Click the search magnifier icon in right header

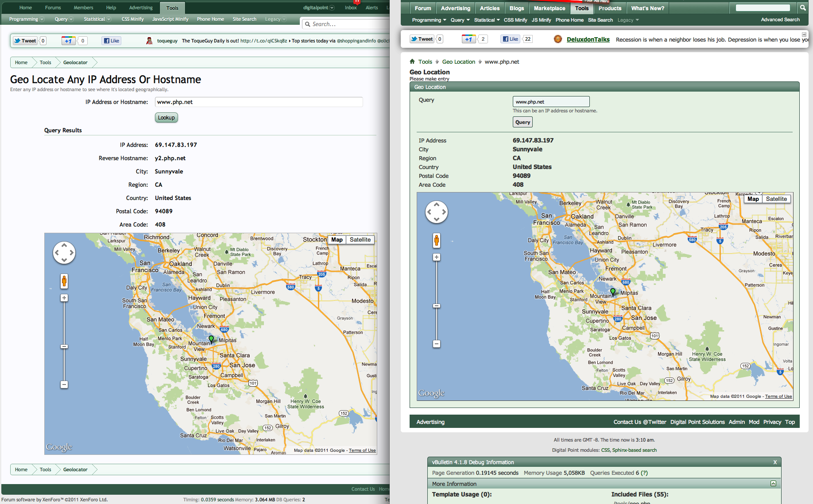802,8
